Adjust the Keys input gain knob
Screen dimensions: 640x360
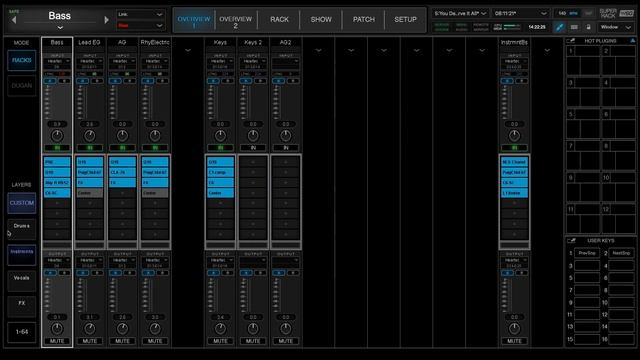(220, 136)
